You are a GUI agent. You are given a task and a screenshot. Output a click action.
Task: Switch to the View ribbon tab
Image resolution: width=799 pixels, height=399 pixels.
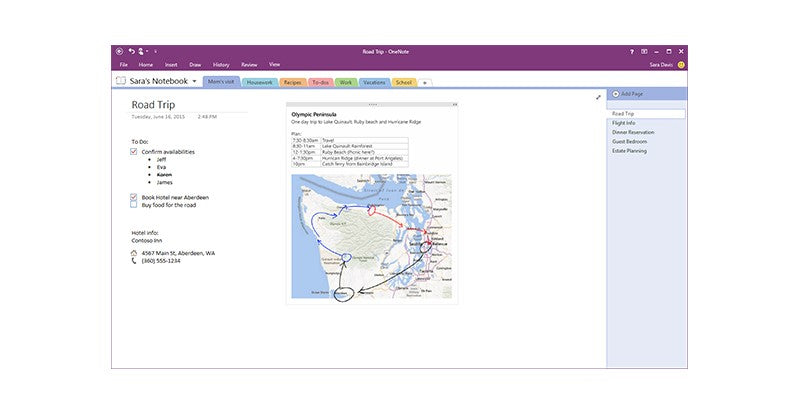pyautogui.click(x=275, y=64)
